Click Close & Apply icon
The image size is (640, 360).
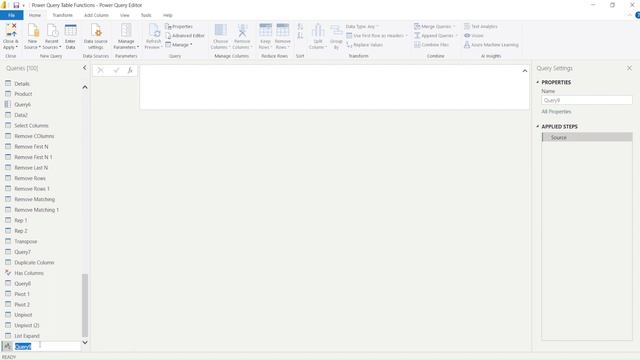(11, 31)
